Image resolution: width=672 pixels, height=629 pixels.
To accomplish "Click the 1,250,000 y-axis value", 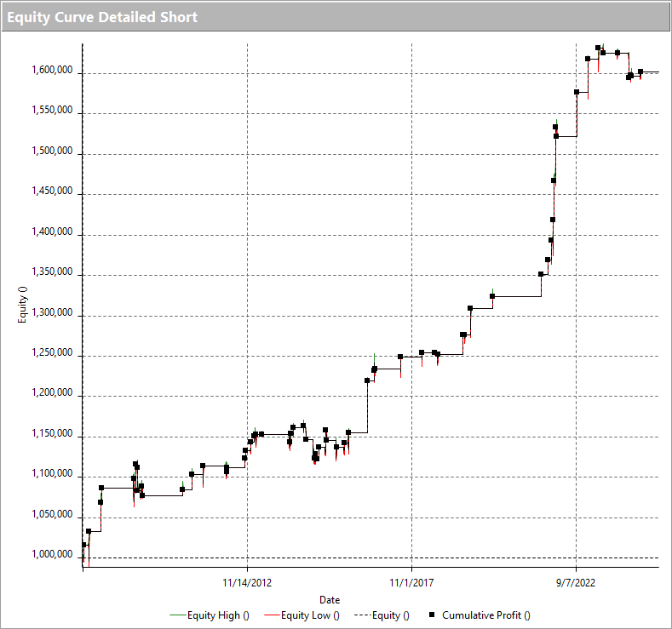I will point(52,353).
